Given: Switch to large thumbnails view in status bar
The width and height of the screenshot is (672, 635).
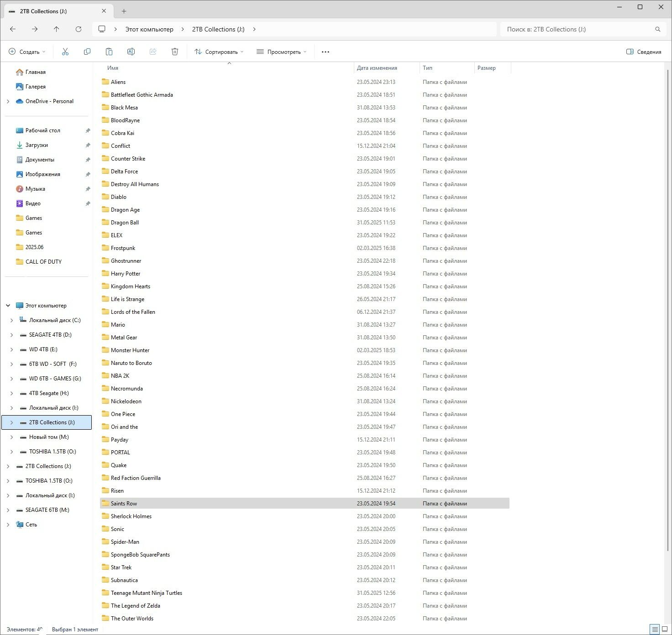Looking at the screenshot, I should 665,630.
